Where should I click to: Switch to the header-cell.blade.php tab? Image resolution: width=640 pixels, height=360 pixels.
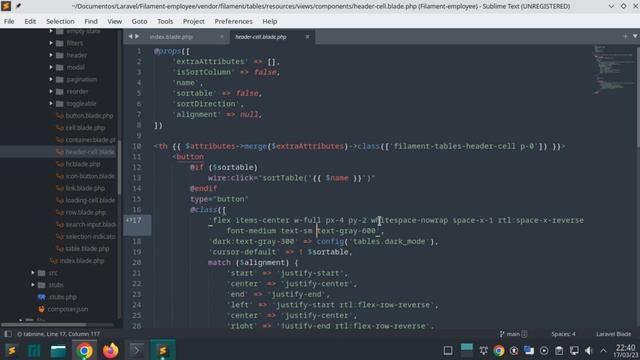coord(260,37)
